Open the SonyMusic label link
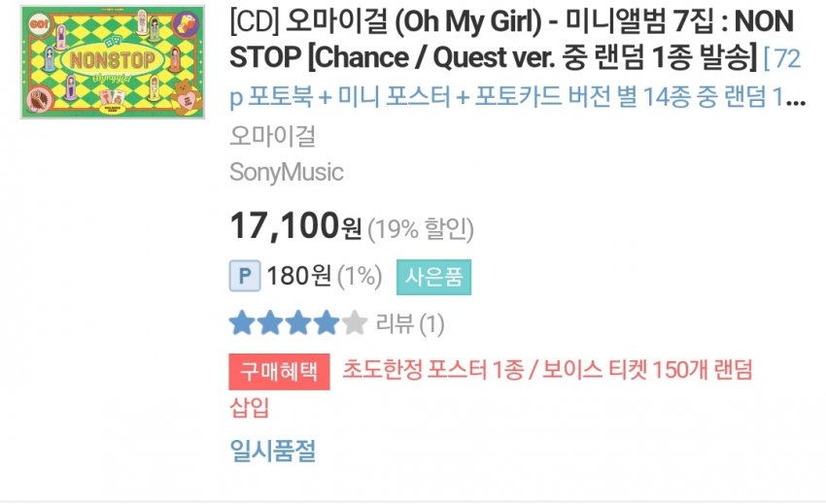The width and height of the screenshot is (826, 504). (287, 173)
